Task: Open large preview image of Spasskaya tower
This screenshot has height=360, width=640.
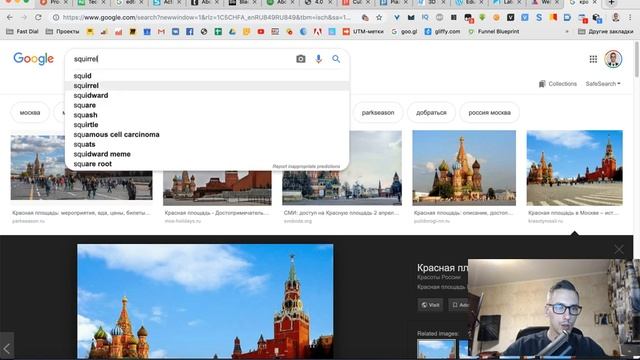Action: pos(205,301)
